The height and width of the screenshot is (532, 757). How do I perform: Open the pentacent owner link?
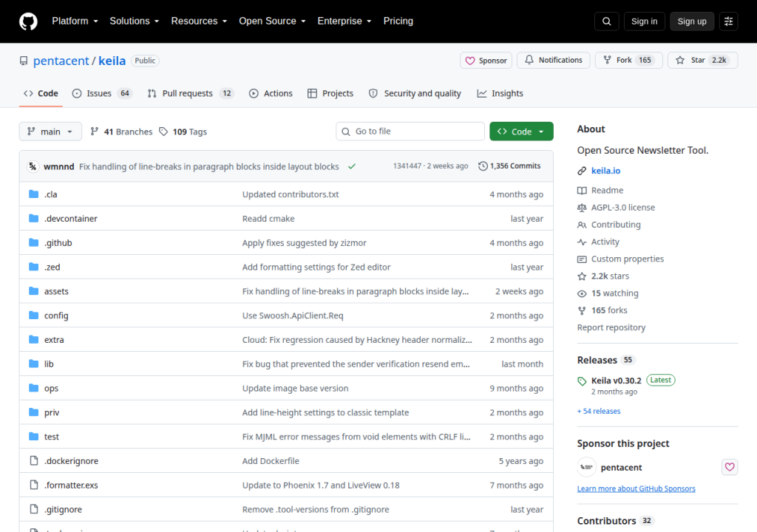pyautogui.click(x=61, y=61)
